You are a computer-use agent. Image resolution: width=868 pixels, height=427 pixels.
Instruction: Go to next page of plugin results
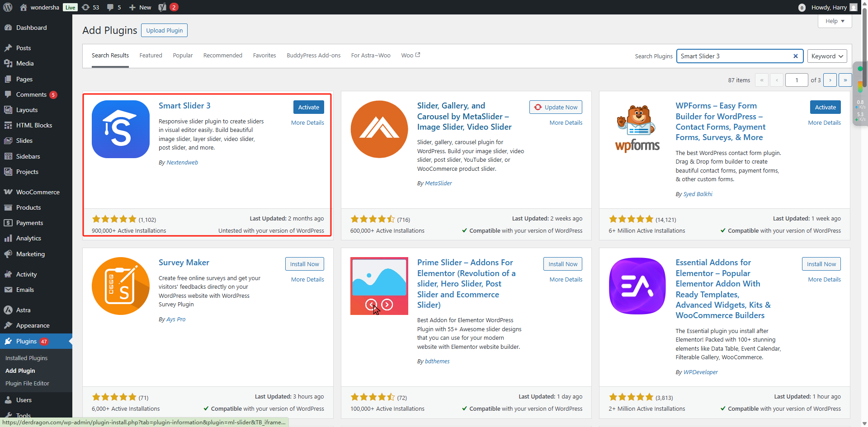[x=830, y=80]
